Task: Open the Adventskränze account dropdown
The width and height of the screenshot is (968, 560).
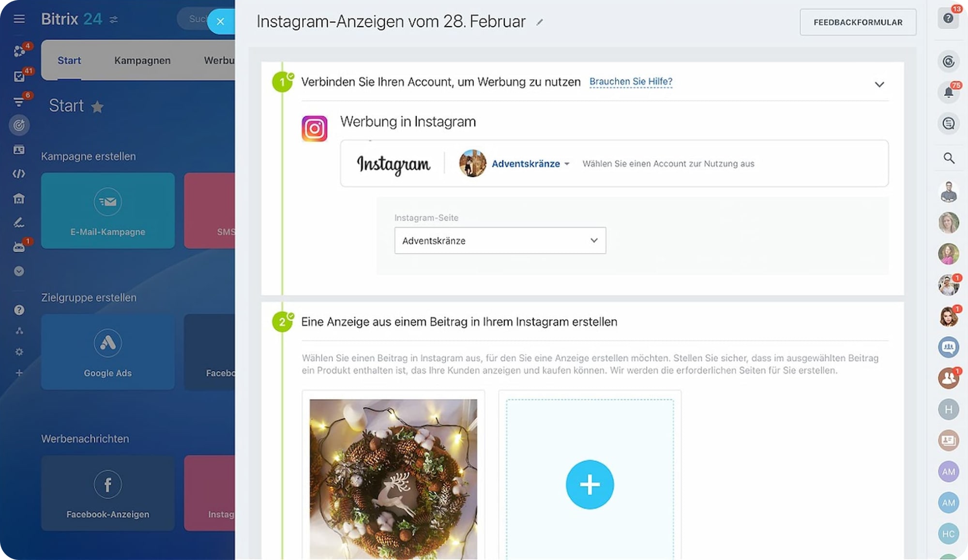Action: pos(530,163)
